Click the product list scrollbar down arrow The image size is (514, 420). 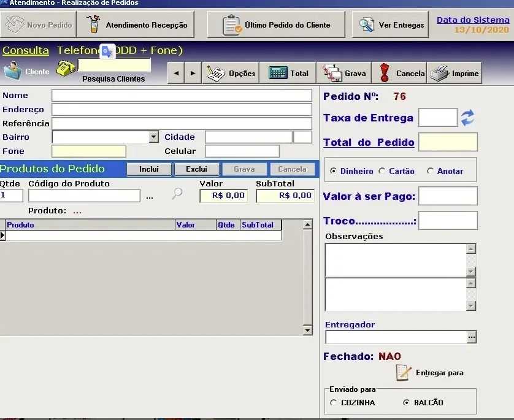[x=307, y=330]
